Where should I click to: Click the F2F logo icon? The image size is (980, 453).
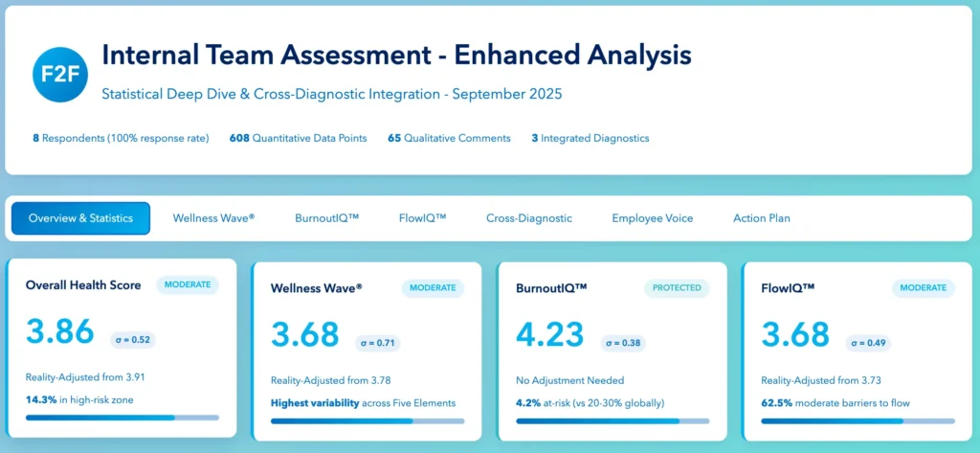59,73
